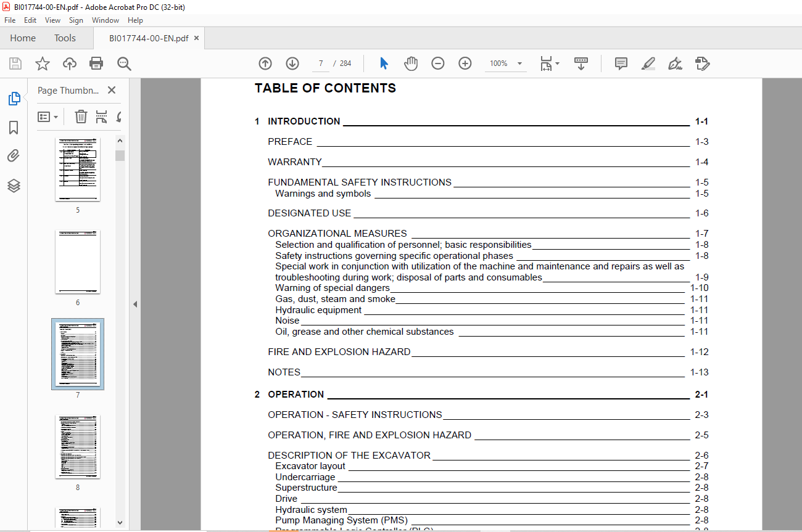The height and width of the screenshot is (532, 802).
Task: Open the Bookmarks panel in the sidebar
Action: coord(14,128)
